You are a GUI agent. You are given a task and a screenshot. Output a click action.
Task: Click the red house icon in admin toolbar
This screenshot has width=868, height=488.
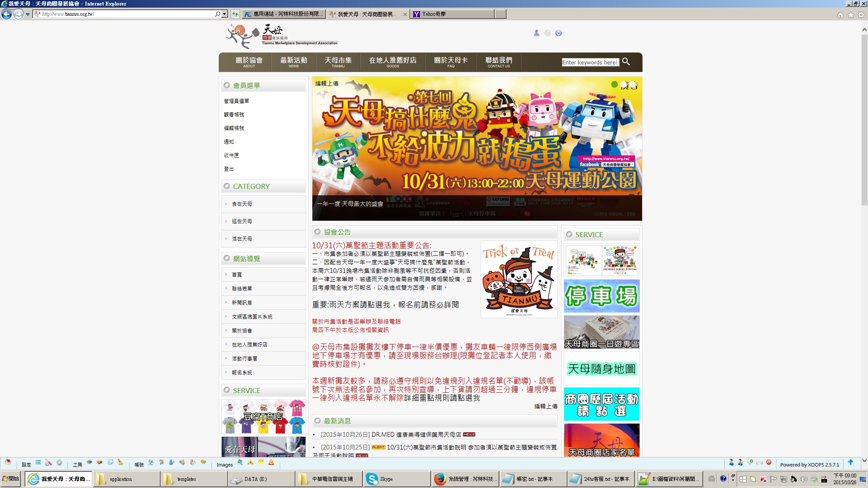[x=8, y=463]
